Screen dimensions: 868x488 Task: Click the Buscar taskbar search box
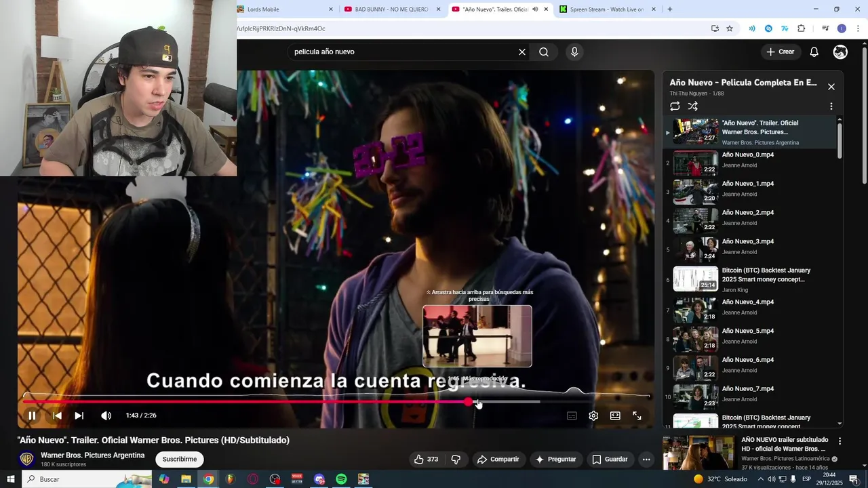click(87, 479)
